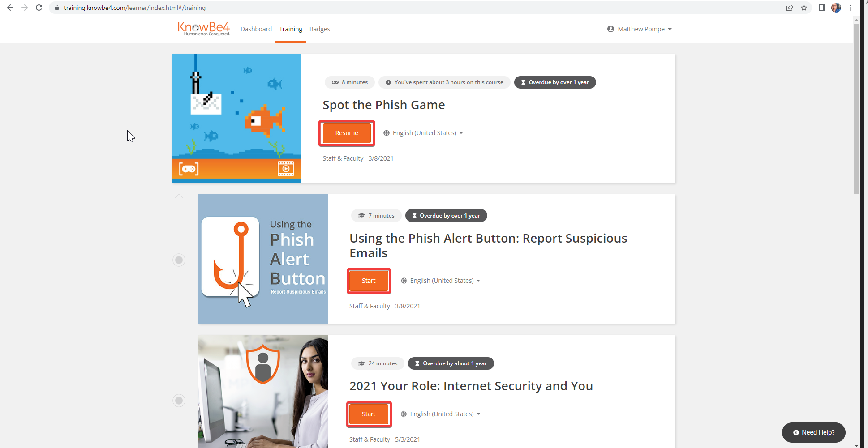
Task: Click the timeline marker for Phish Alert Button course
Action: click(x=179, y=260)
